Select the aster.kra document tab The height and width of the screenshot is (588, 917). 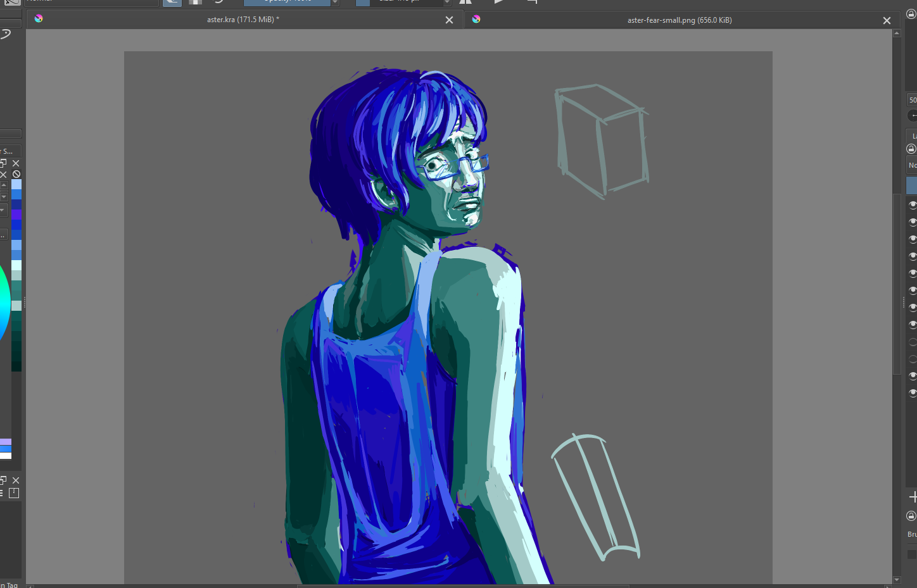(243, 20)
